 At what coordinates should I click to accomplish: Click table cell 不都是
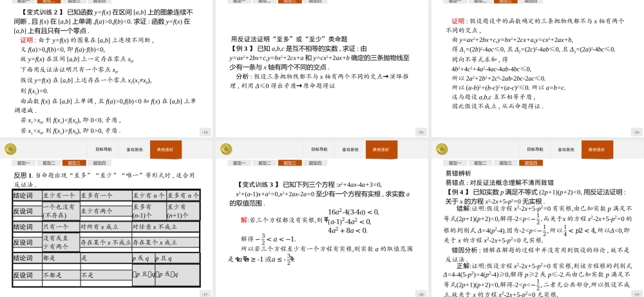coord(61,275)
